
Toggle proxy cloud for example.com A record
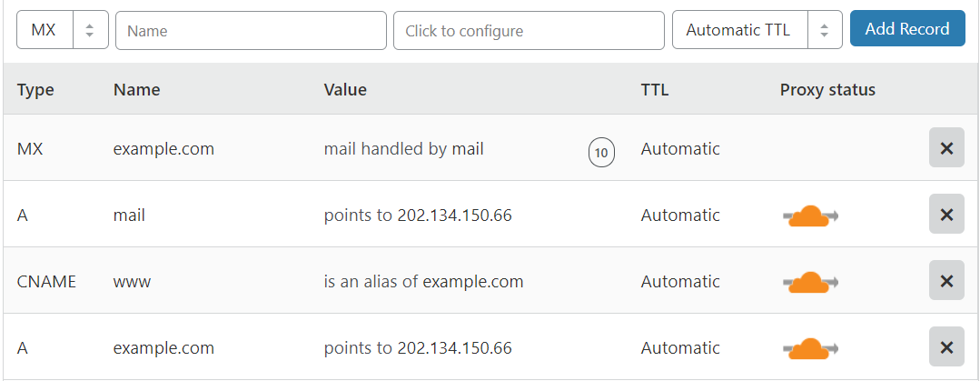tap(811, 348)
